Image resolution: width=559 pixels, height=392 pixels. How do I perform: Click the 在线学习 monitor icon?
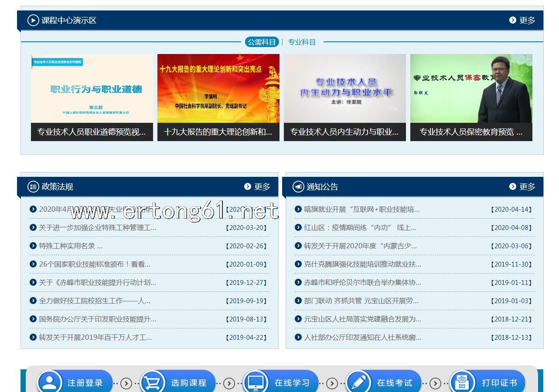coord(255,382)
